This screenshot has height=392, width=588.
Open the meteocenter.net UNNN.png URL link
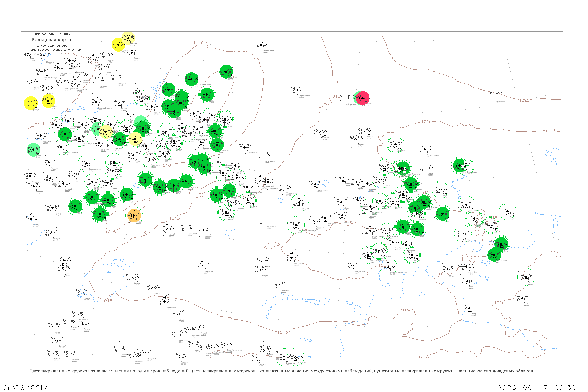(55, 50)
